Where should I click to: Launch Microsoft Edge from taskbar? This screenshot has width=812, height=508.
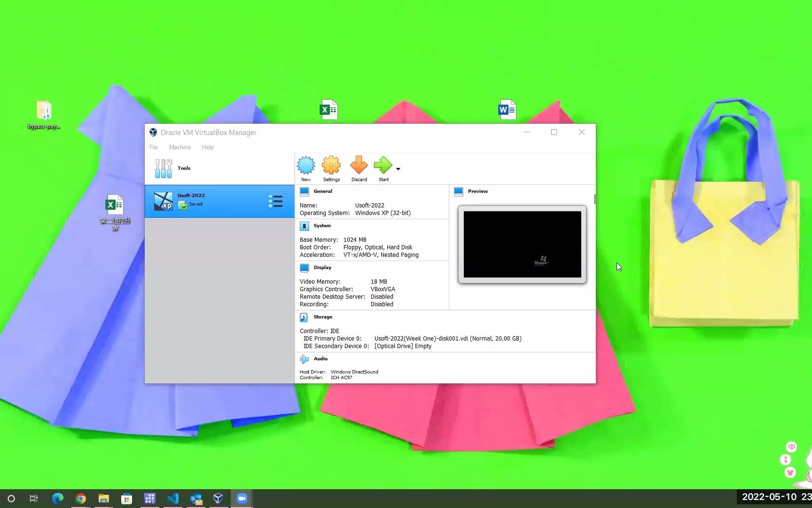pyautogui.click(x=57, y=499)
